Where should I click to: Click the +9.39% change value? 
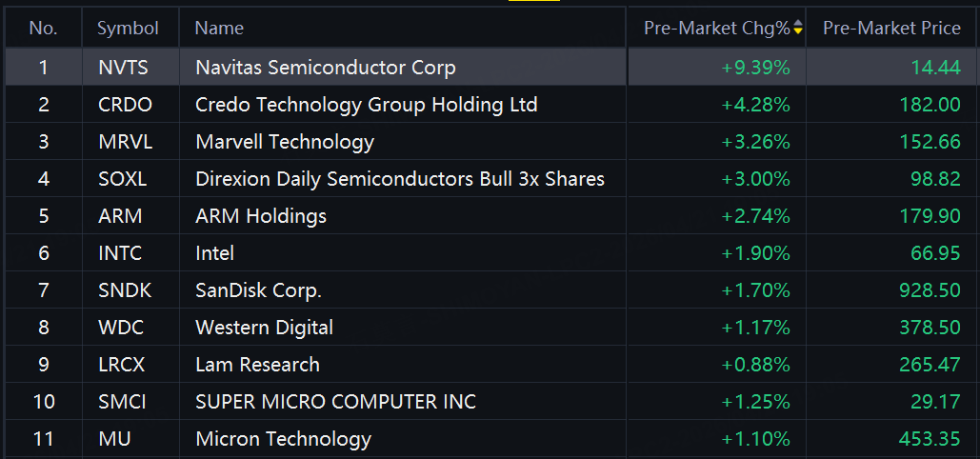[x=755, y=68]
